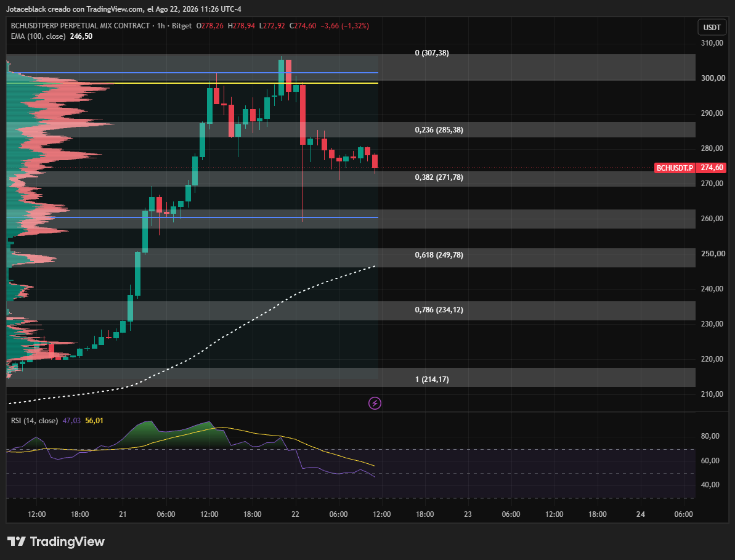Click the lower blue horizontal line near 260
The image size is (735, 560).
pyautogui.click(x=192, y=217)
